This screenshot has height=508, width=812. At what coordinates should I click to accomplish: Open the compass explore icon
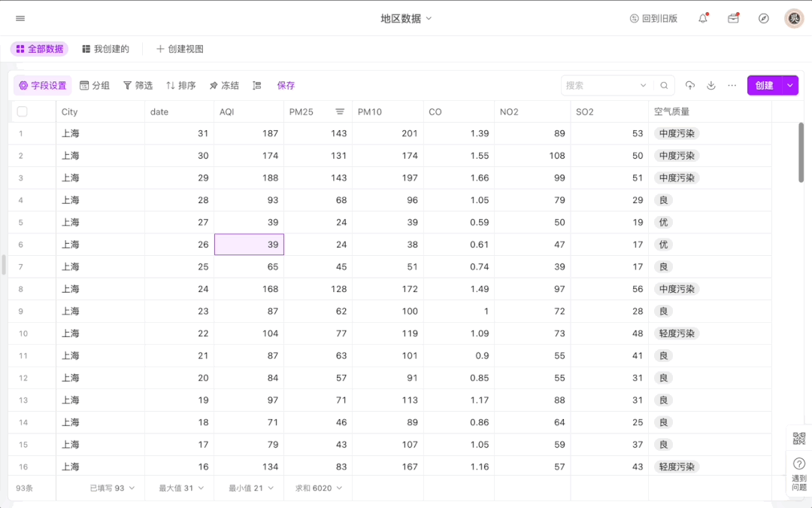(x=764, y=18)
